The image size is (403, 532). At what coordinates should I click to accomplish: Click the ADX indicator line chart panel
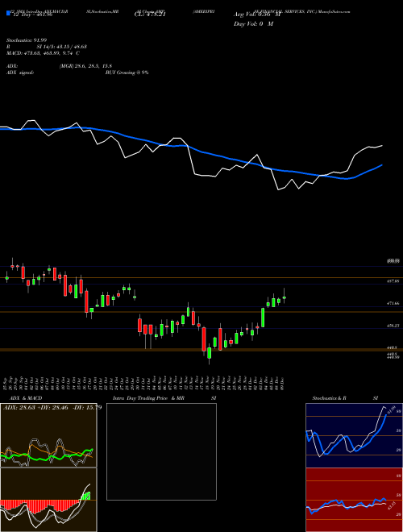pyautogui.click(x=48, y=435)
